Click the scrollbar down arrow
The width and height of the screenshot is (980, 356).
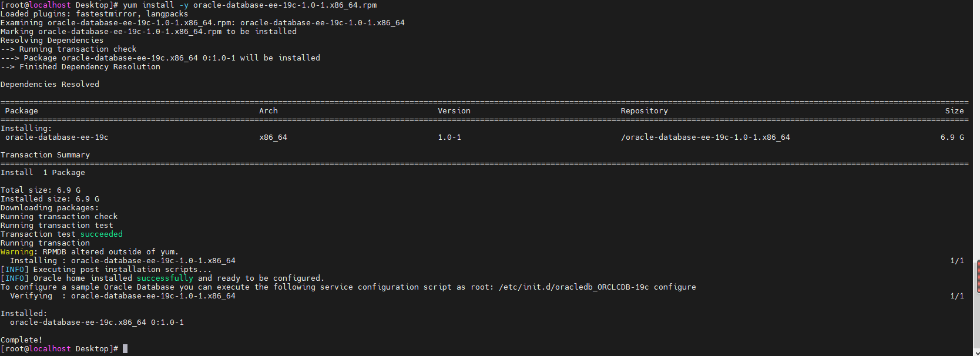976,352
